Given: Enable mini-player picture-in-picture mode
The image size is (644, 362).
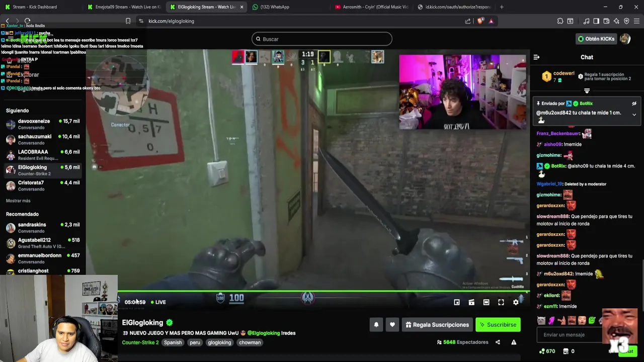Looking at the screenshot, I should tap(457, 302).
